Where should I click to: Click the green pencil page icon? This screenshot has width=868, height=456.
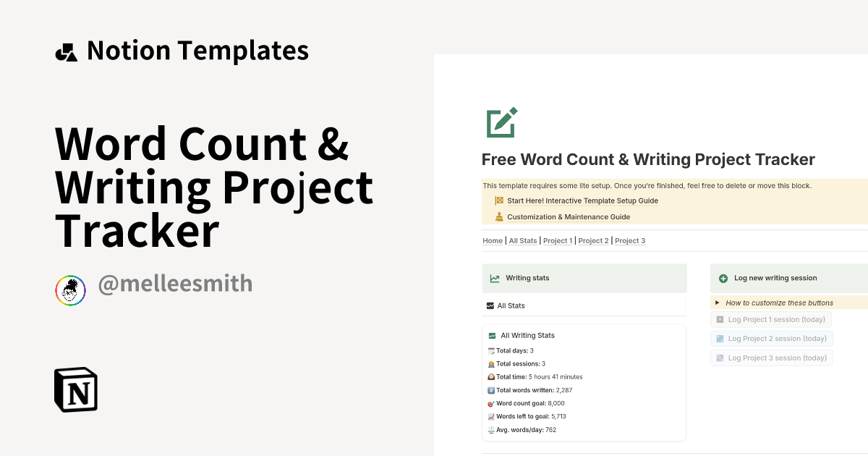click(501, 122)
